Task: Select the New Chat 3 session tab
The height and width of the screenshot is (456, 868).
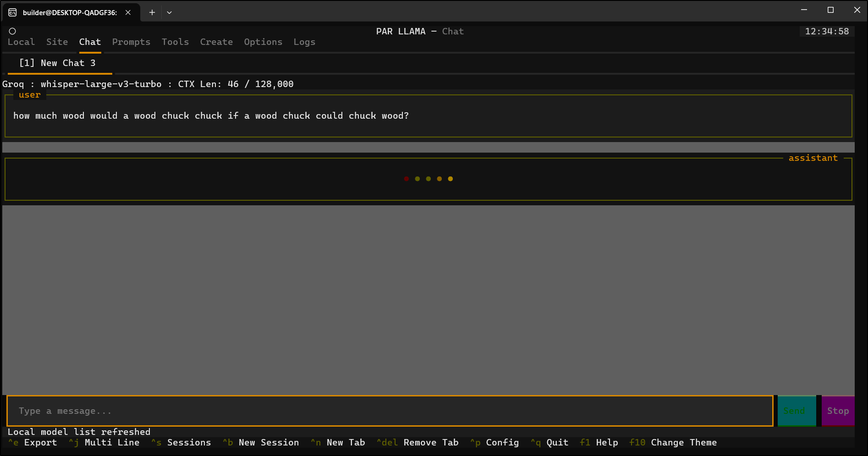Action: pos(58,63)
